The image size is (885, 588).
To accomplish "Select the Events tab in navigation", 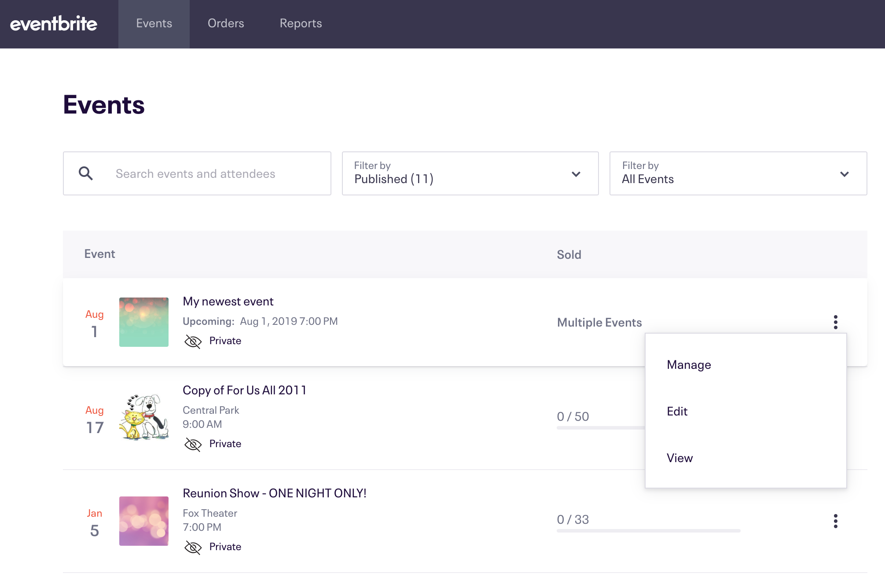I will tap(154, 24).
